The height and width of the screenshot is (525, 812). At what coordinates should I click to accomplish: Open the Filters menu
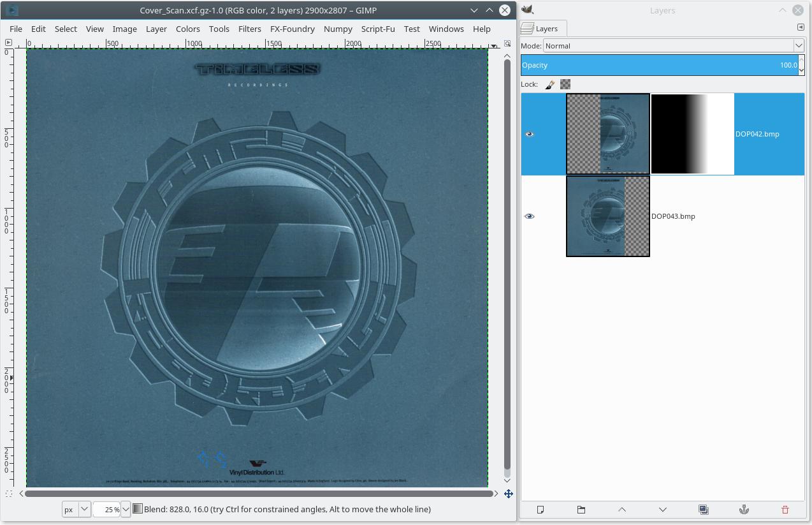point(249,29)
